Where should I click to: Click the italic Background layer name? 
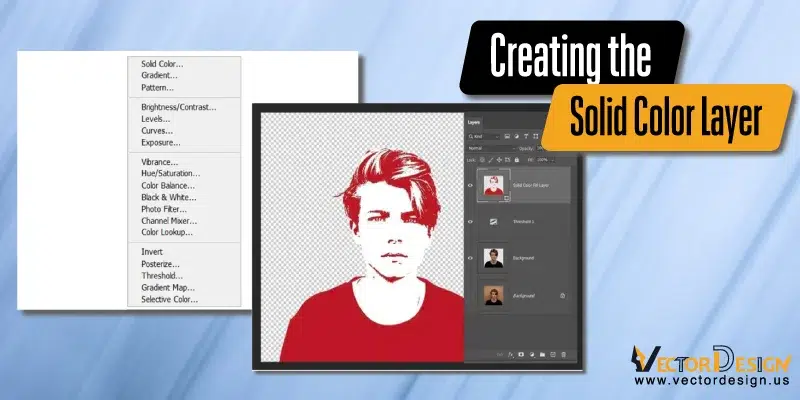pyautogui.click(x=523, y=295)
